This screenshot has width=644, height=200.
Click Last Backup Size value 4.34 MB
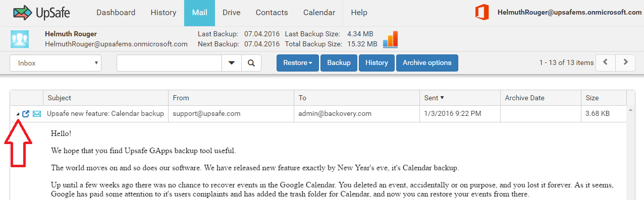pyautogui.click(x=360, y=34)
